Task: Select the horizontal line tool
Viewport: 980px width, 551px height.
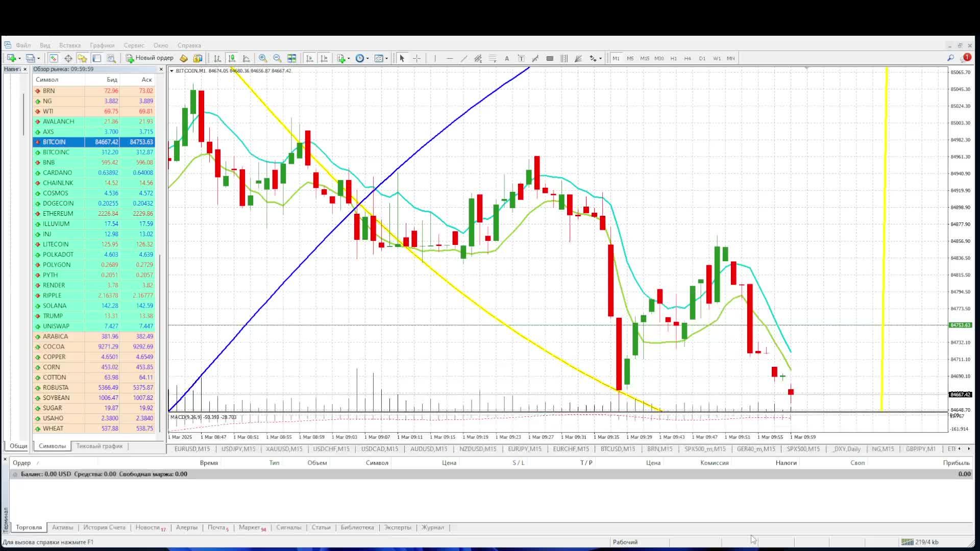Action: [x=450, y=58]
